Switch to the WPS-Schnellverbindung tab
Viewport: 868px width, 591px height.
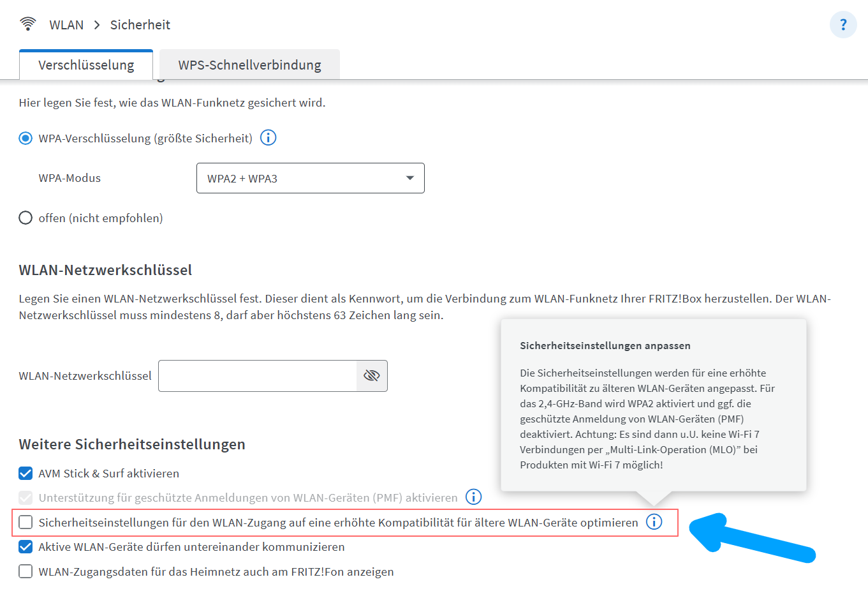click(x=249, y=64)
